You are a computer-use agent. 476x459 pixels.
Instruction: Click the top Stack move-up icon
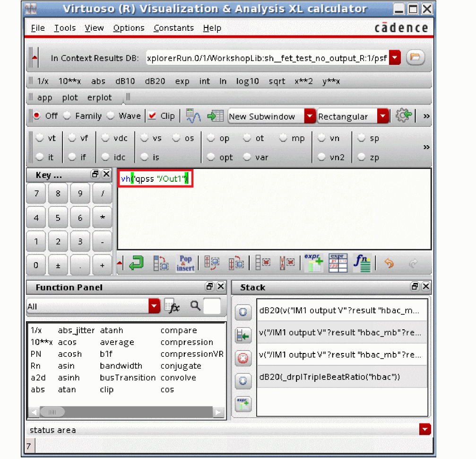pos(243,312)
